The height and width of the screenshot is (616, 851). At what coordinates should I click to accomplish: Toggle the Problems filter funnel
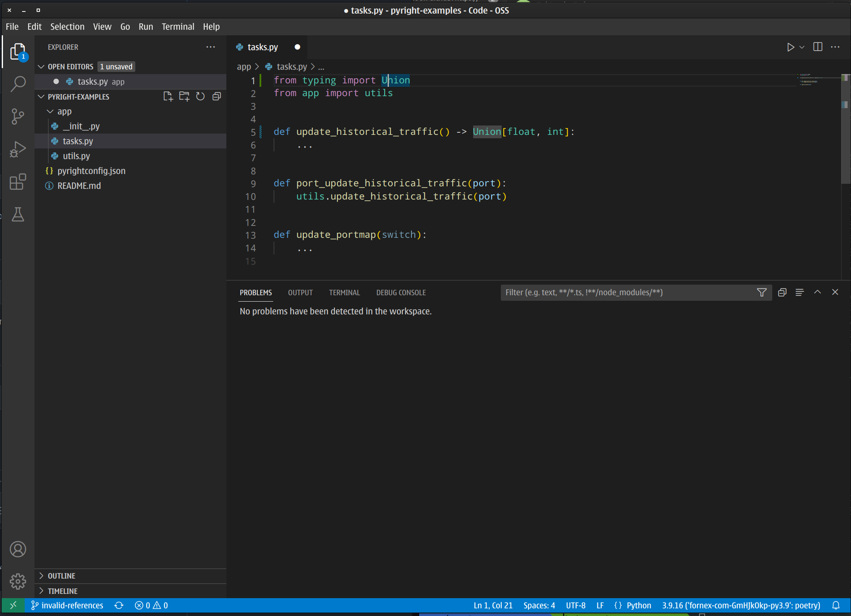[x=761, y=292]
